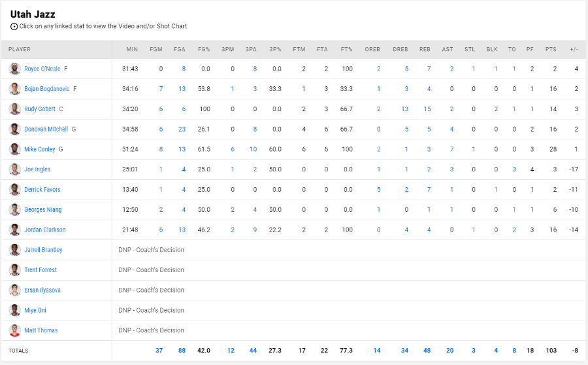Click Mike Conley's player headshot
Viewport: 588px width, 365px height.
click(x=14, y=149)
